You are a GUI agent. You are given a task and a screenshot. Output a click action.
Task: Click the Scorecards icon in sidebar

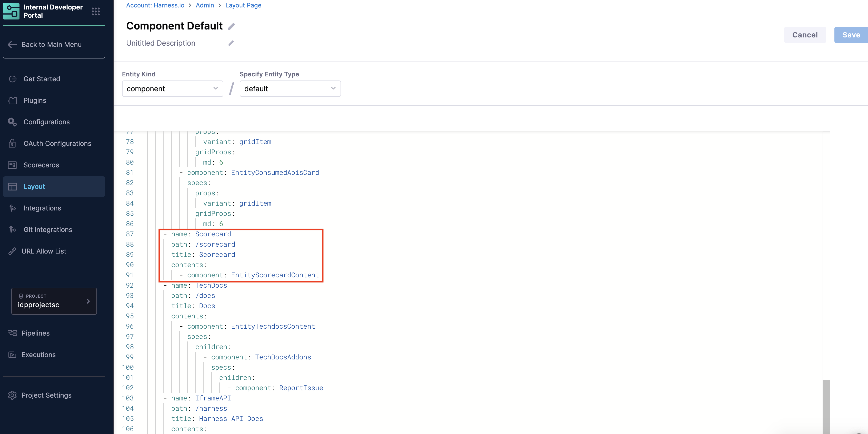(x=13, y=165)
